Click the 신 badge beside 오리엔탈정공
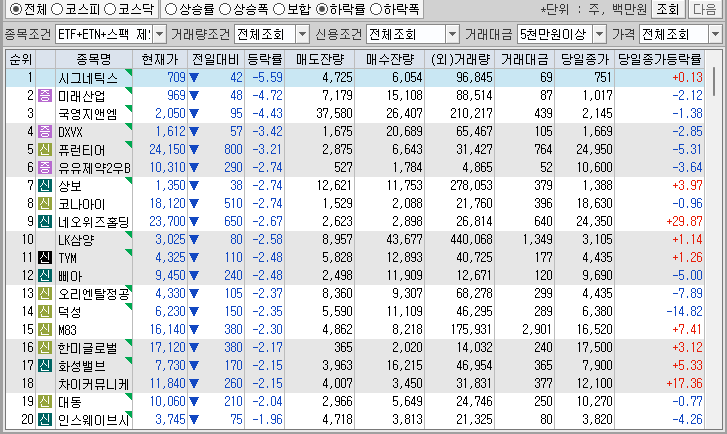The image size is (727, 434). pos(45,294)
